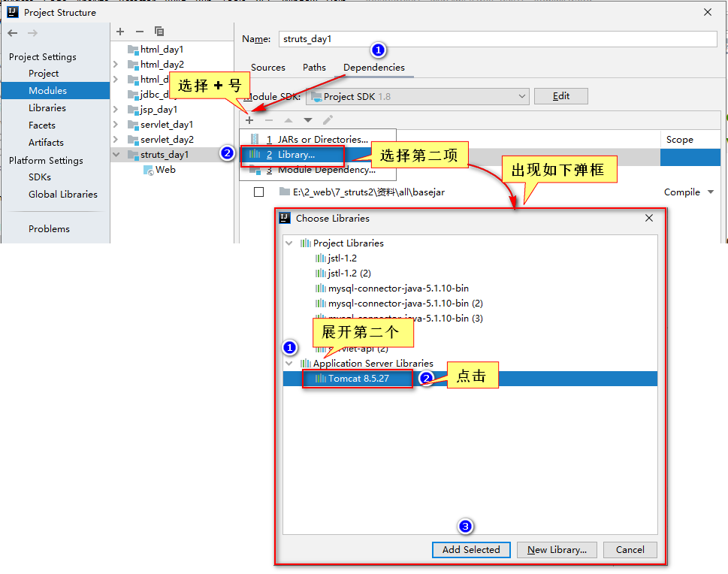Image resolution: width=728 pixels, height=574 pixels.
Task: Close the Choose Libraries dialog
Action: (649, 218)
